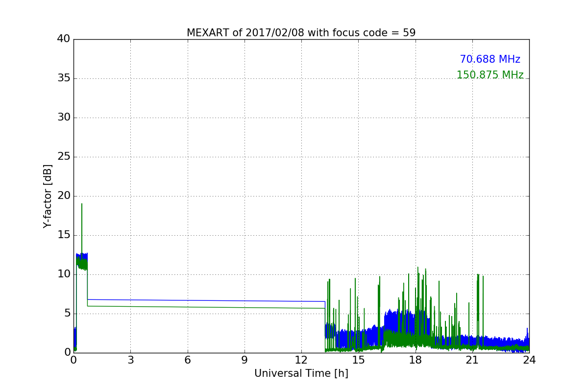The width and height of the screenshot is (588, 392).
Task: Click the y-axis tick label 40
Action: pos(64,39)
